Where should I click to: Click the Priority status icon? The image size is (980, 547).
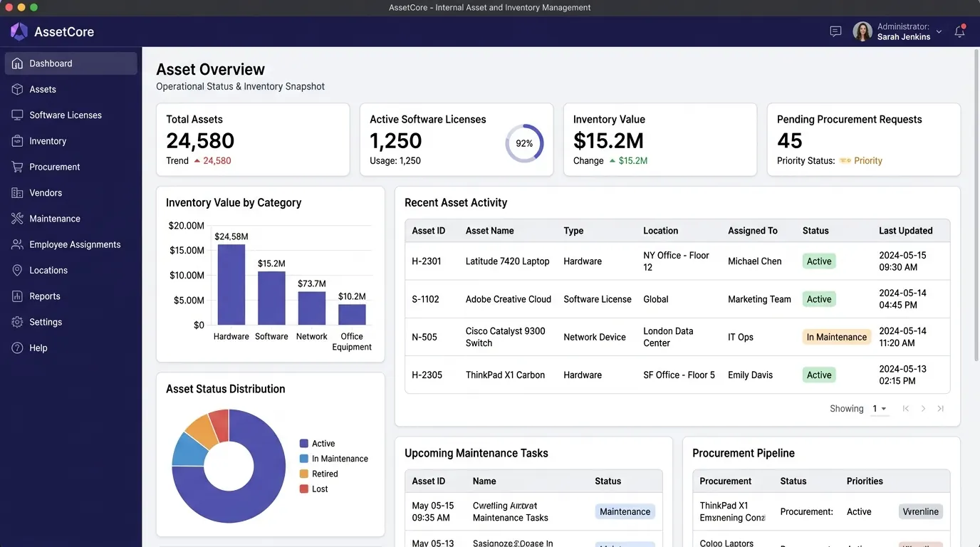pos(845,161)
